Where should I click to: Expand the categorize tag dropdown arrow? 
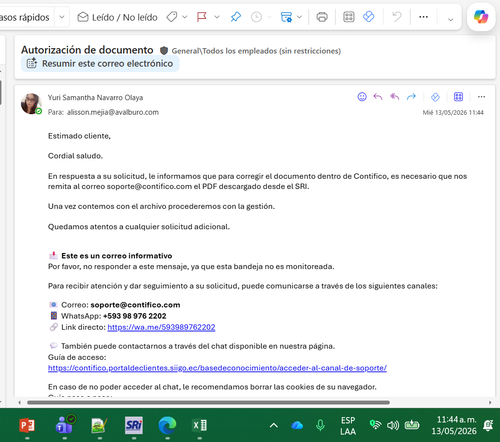click(x=185, y=17)
